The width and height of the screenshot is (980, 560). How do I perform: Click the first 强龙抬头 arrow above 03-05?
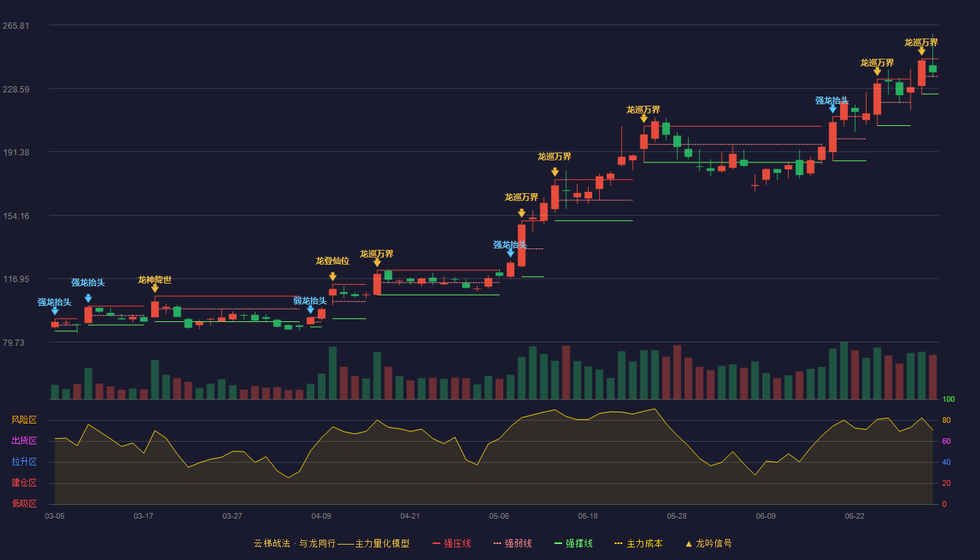(x=55, y=311)
